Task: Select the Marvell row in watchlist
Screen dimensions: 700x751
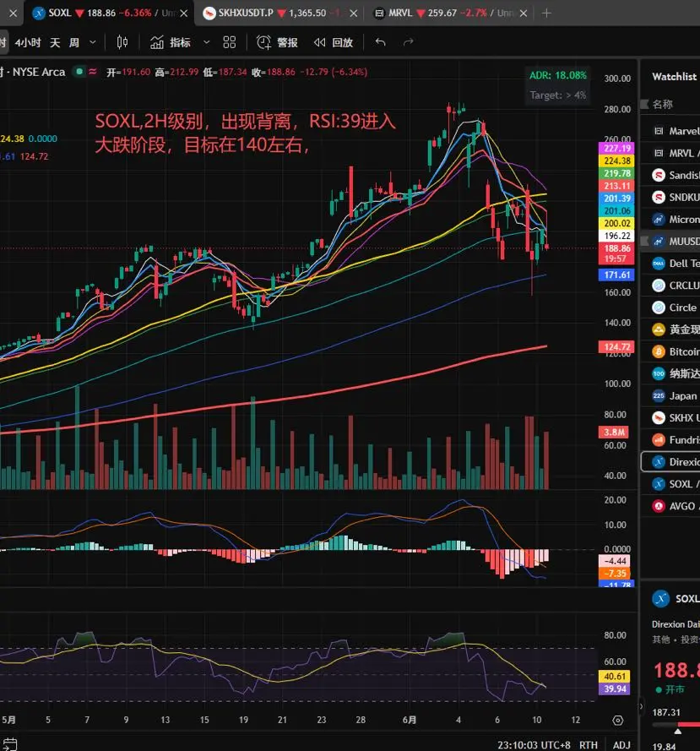Action: pyautogui.click(x=670, y=131)
